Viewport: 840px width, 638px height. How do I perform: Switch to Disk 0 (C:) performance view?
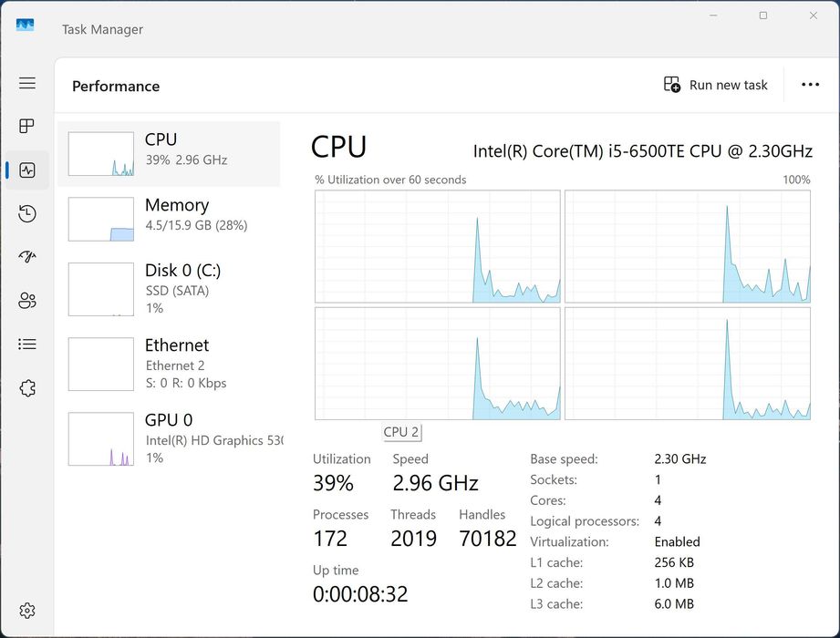[169, 289]
